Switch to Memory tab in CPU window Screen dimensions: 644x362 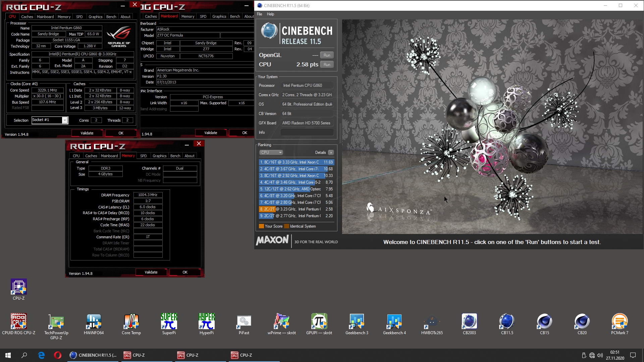[x=64, y=17]
